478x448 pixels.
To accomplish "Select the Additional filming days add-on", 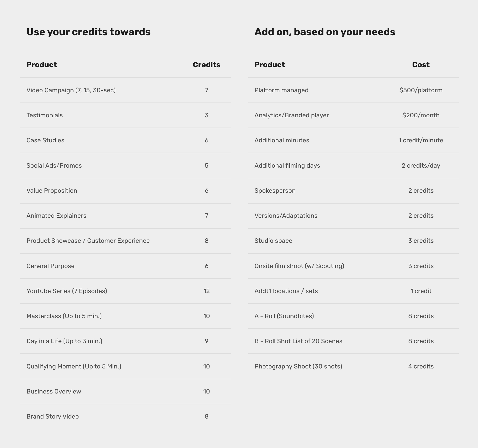I will (x=287, y=166).
